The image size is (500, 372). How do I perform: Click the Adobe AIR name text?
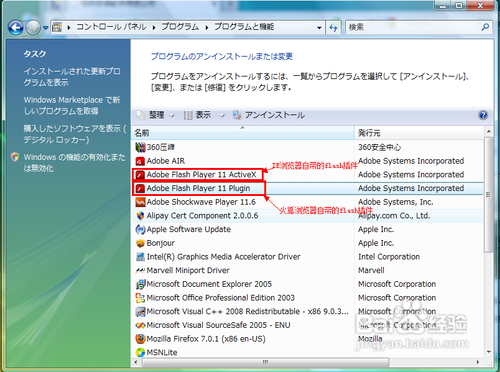[166, 161]
